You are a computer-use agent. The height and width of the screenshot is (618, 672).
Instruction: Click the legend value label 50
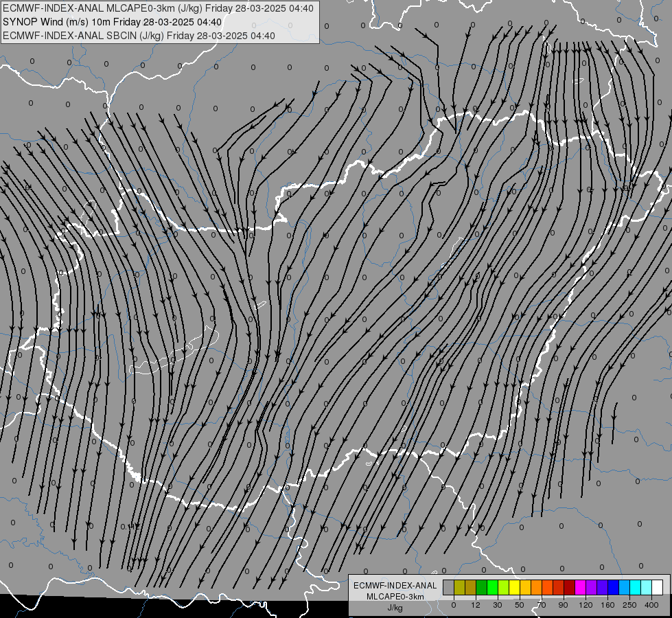[x=520, y=605]
